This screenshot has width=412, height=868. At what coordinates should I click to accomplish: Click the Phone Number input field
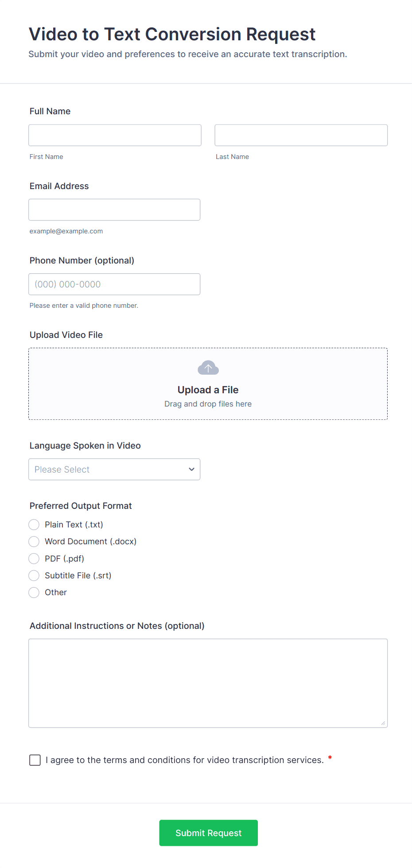point(114,284)
